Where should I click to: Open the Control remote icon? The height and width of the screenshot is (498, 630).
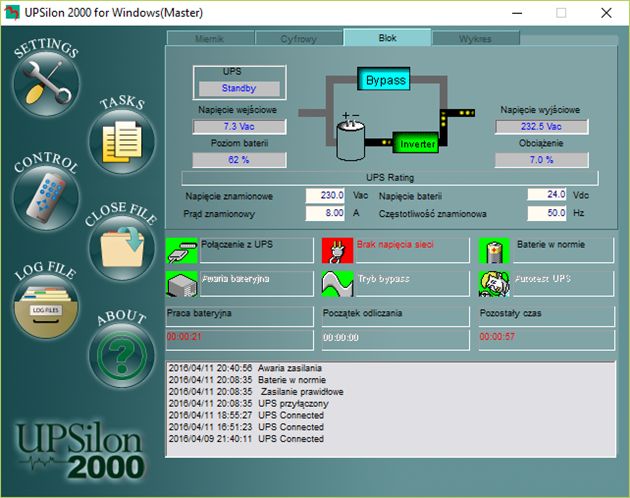(x=46, y=197)
